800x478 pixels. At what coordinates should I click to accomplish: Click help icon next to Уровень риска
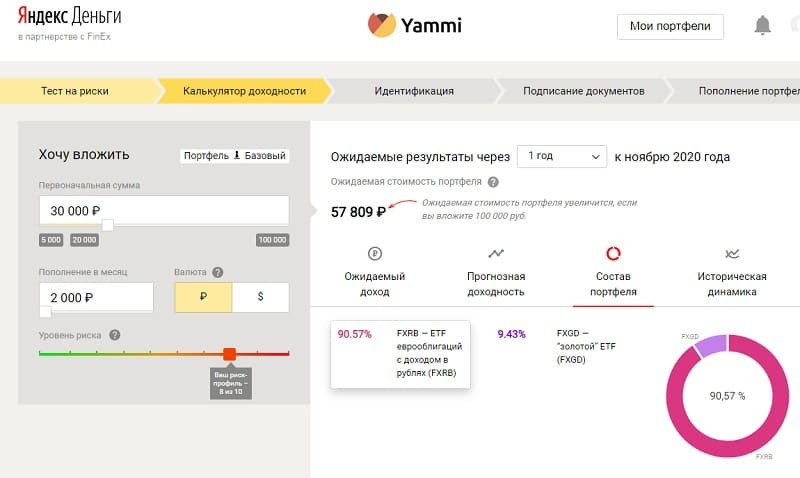click(x=115, y=335)
